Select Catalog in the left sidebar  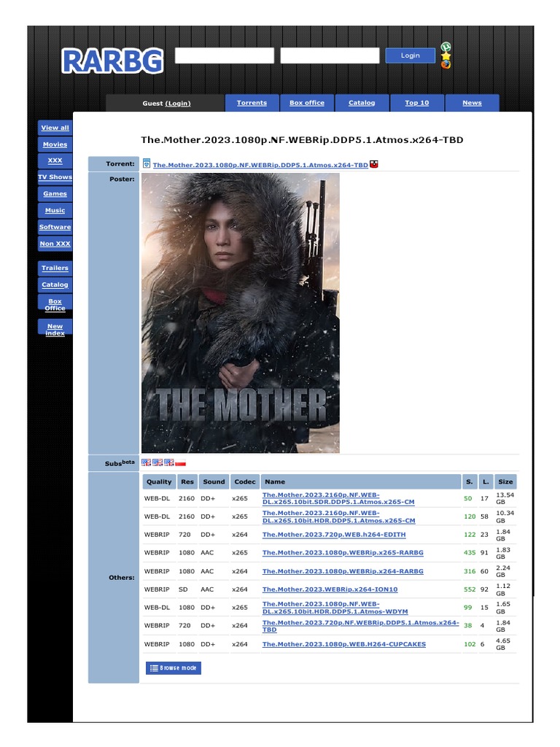click(x=55, y=285)
